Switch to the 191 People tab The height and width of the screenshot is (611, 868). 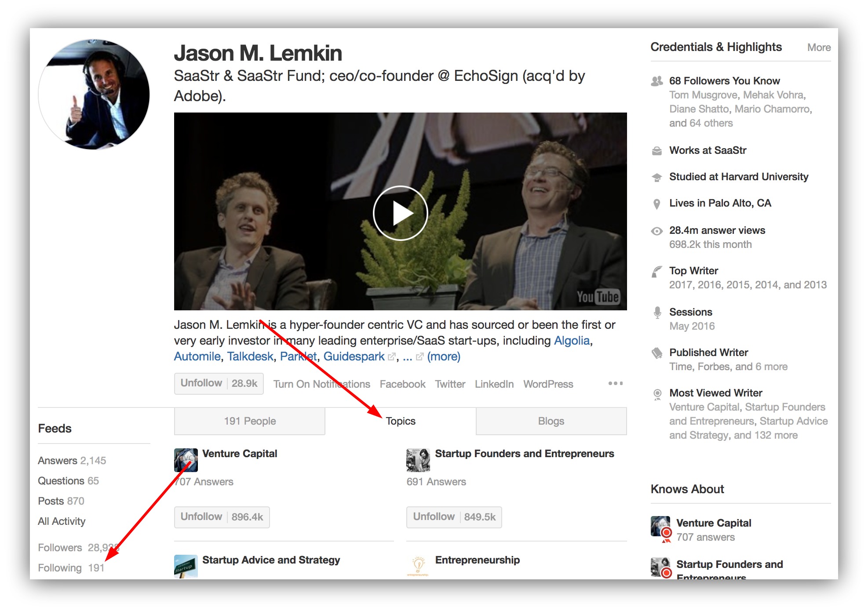(x=250, y=421)
